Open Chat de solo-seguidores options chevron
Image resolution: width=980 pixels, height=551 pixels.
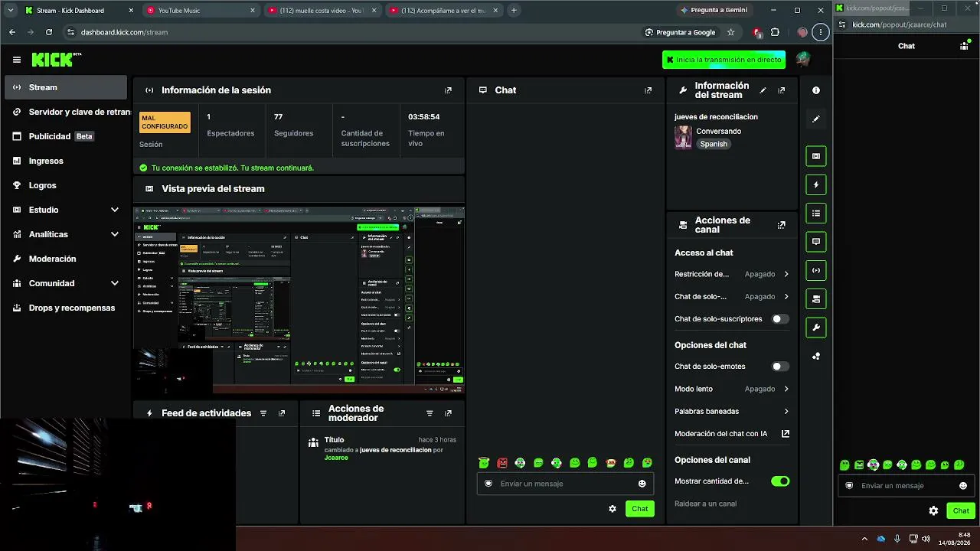click(786, 296)
